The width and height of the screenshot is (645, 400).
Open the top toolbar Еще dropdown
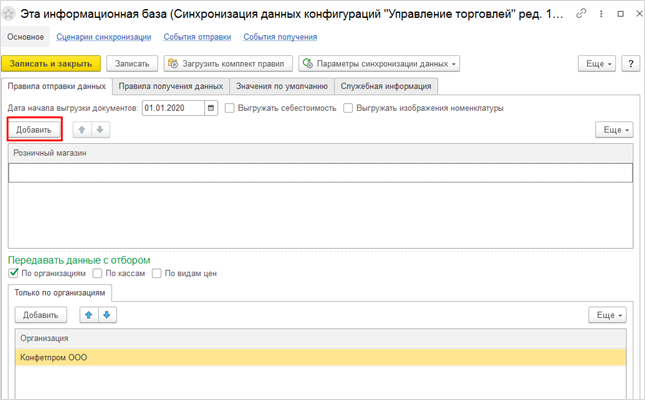[x=596, y=64]
